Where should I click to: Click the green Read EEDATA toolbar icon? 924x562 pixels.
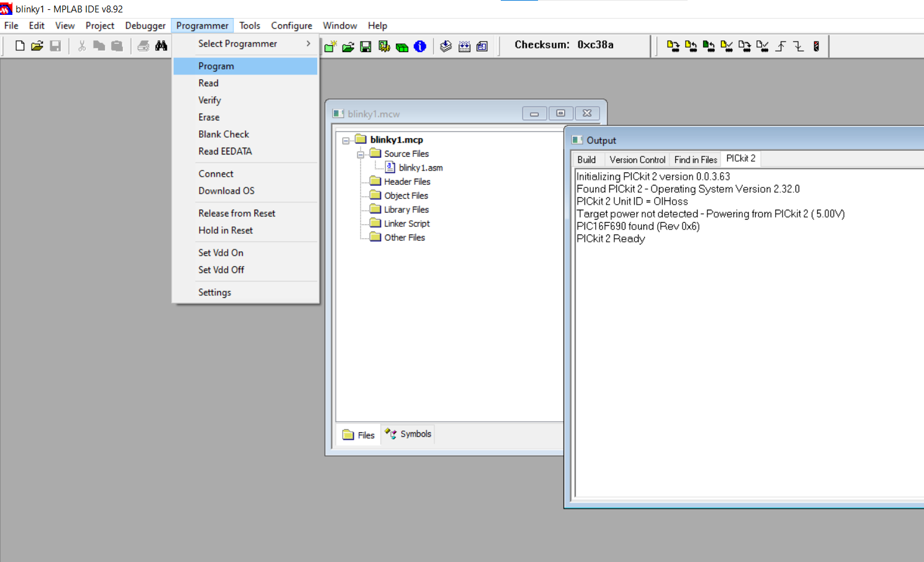709,46
